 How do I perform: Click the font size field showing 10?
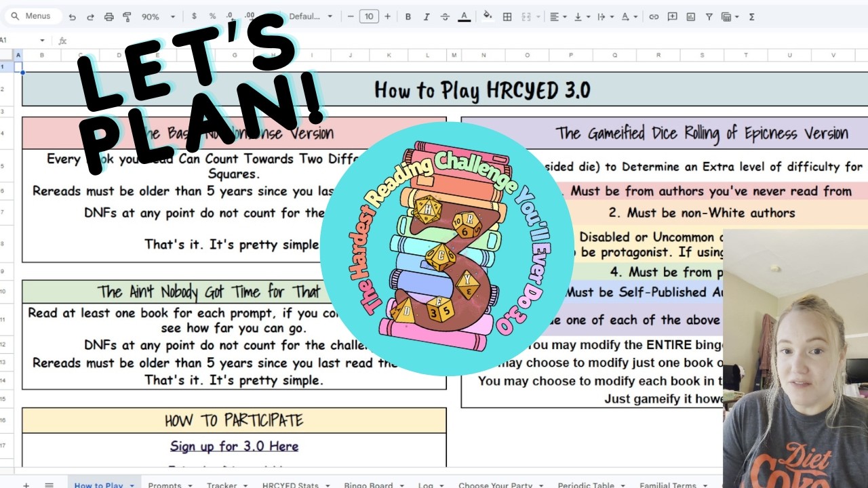pos(369,16)
